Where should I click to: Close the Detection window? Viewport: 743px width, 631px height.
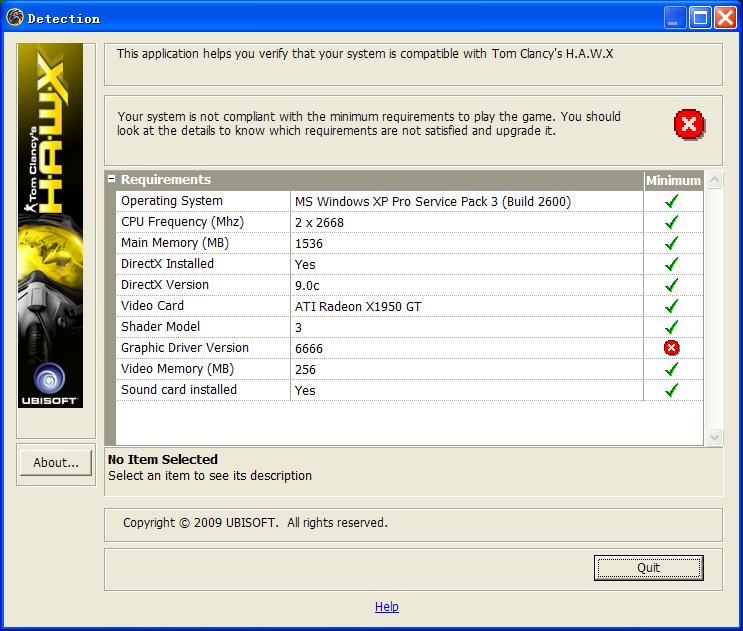[x=725, y=18]
